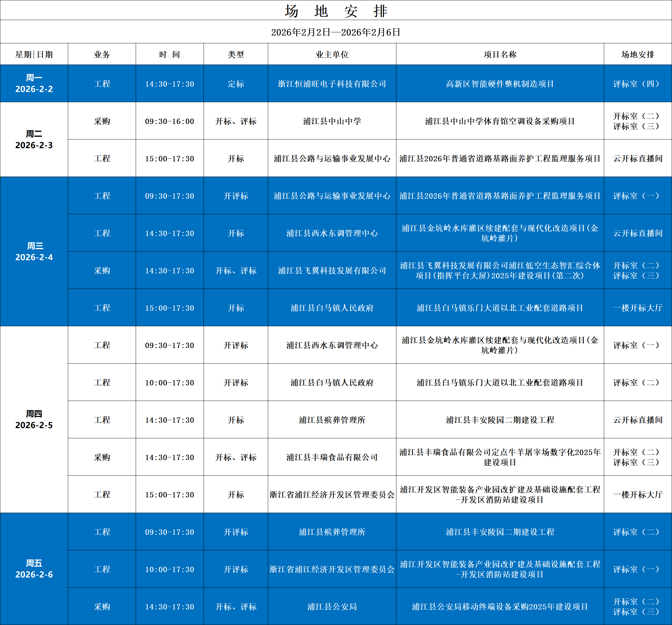Click the 周二 2026-2-3 date cell
This screenshot has width=672, height=625.
(x=34, y=140)
